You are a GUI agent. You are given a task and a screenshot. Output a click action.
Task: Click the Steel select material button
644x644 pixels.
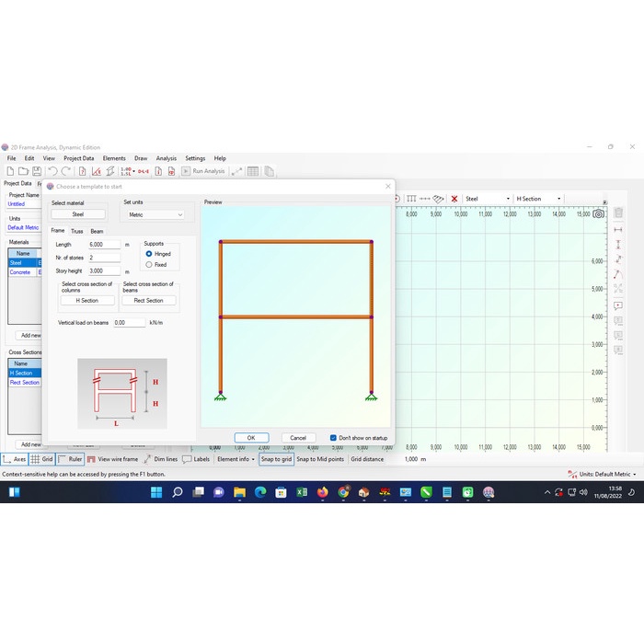[x=78, y=214]
